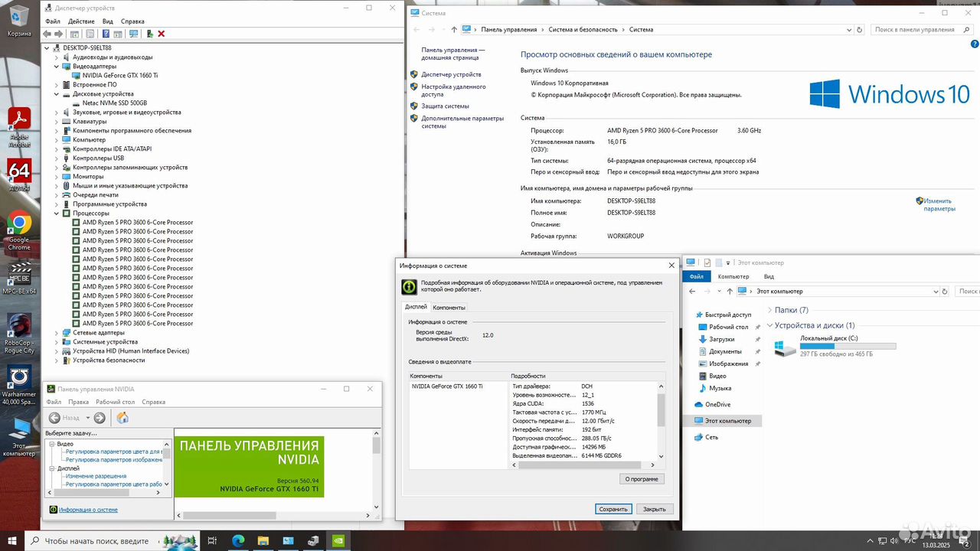Click the Информация о системе link in NVIDIA panel
This screenshot has width=980, height=551.
tap(88, 510)
